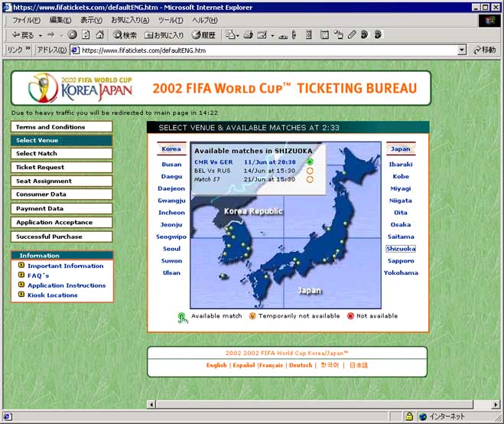Click the status bar page icon at left
The image size is (504, 424).
tap(8, 416)
